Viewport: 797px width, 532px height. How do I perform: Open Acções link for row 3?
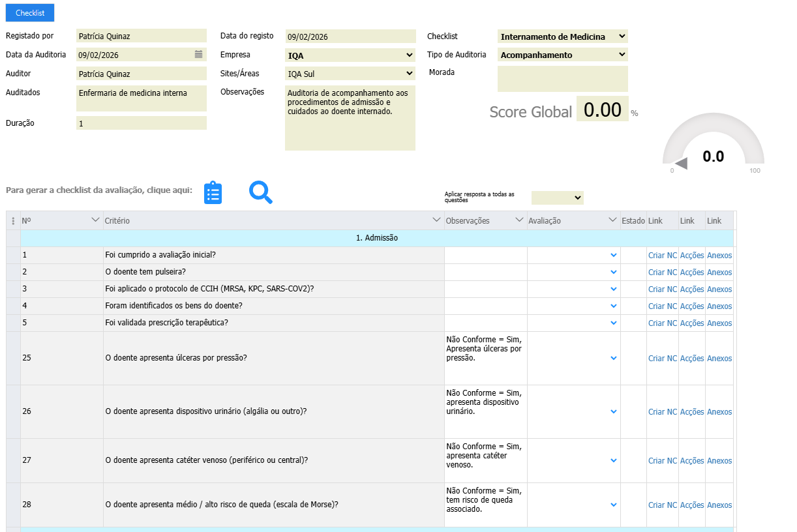692,289
